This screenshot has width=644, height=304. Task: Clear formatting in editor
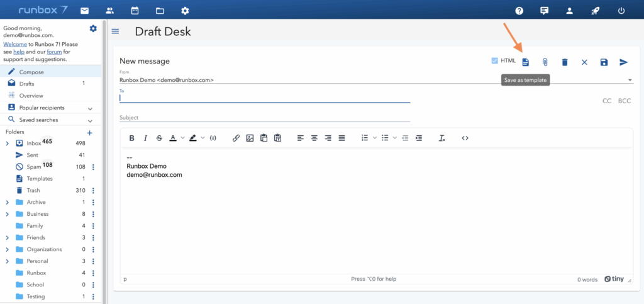(x=442, y=138)
